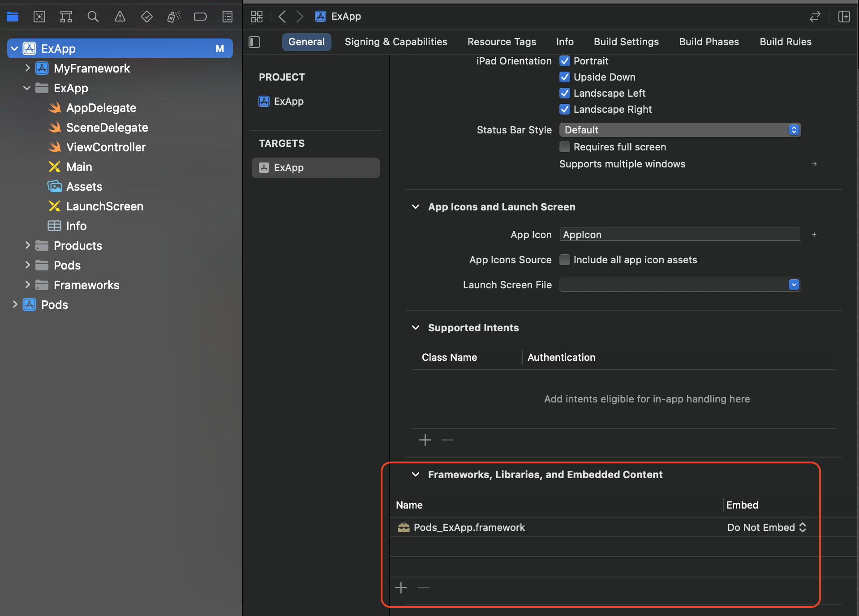Viewport: 859px width, 616px height.
Task: Collapse the Supported Intents section
Action: (x=416, y=328)
